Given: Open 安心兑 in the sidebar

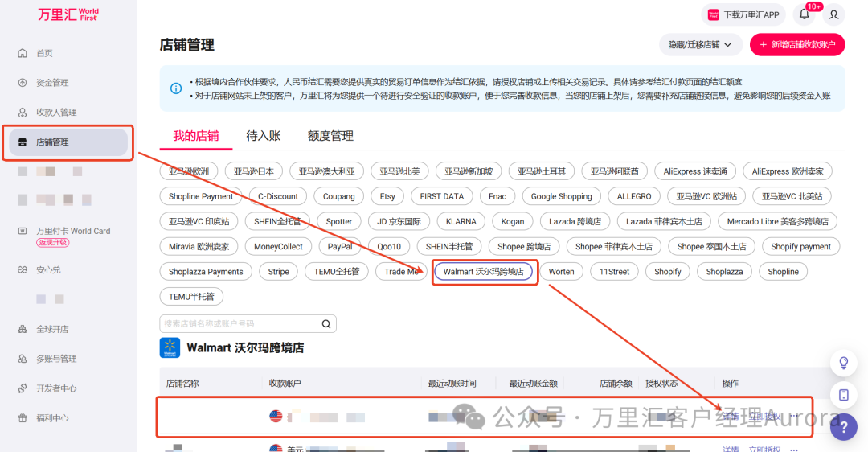Looking at the screenshot, I should (x=48, y=269).
